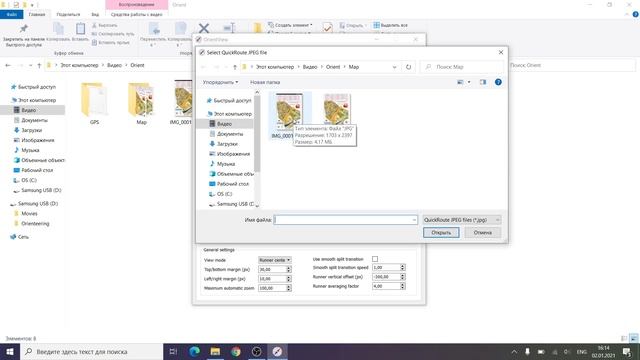Open the QuickRoute JPEG files type dropdown
This screenshot has width=640, height=360.
pos(462,220)
